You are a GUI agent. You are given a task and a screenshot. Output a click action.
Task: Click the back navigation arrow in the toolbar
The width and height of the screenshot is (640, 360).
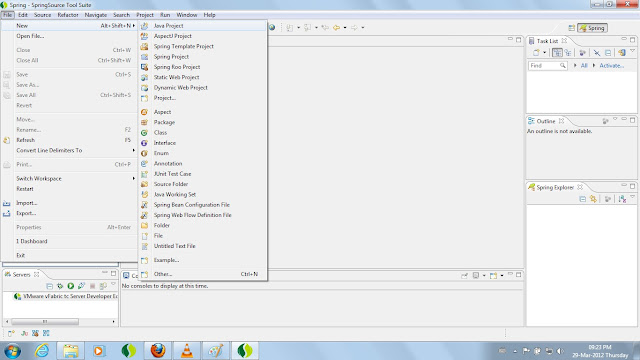(336, 27)
